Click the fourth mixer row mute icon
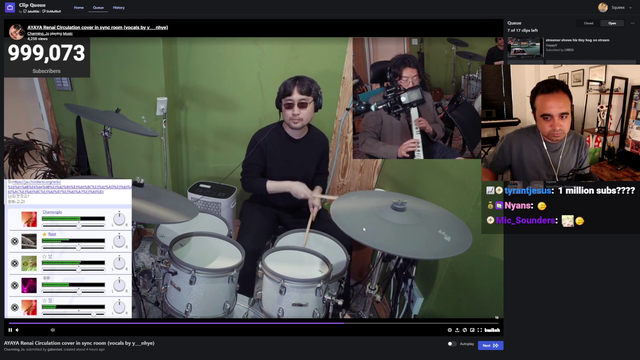Viewport: 640px width, 360px height. 15,285
